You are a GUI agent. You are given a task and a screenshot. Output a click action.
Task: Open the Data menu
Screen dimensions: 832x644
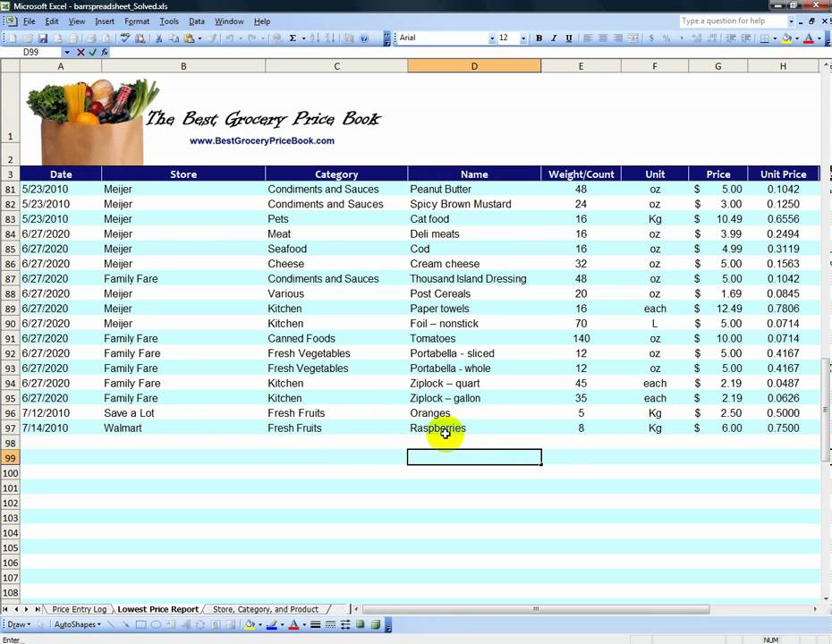pyautogui.click(x=196, y=21)
